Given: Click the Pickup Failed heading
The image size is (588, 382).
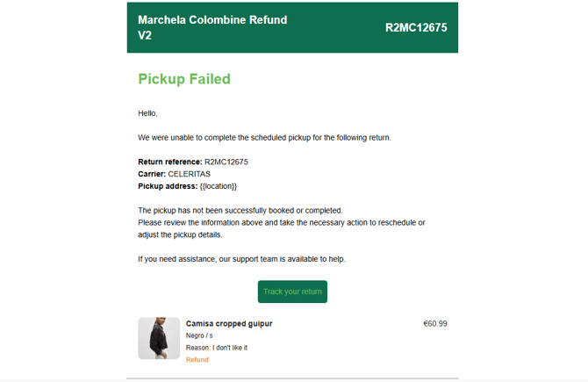Looking at the screenshot, I should (x=184, y=79).
